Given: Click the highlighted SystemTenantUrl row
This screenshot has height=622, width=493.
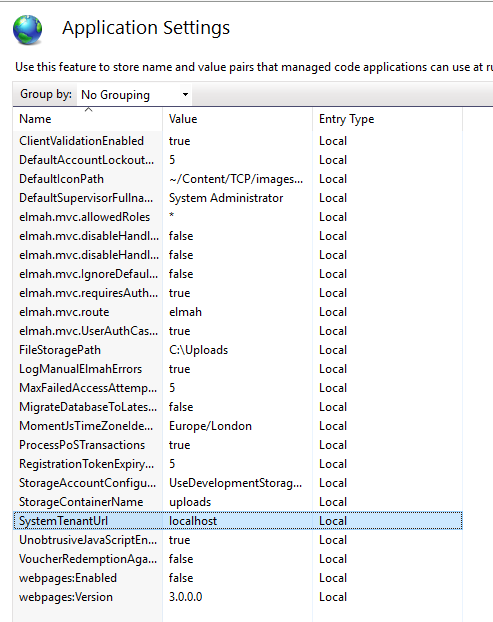Looking at the screenshot, I should click(x=238, y=521).
